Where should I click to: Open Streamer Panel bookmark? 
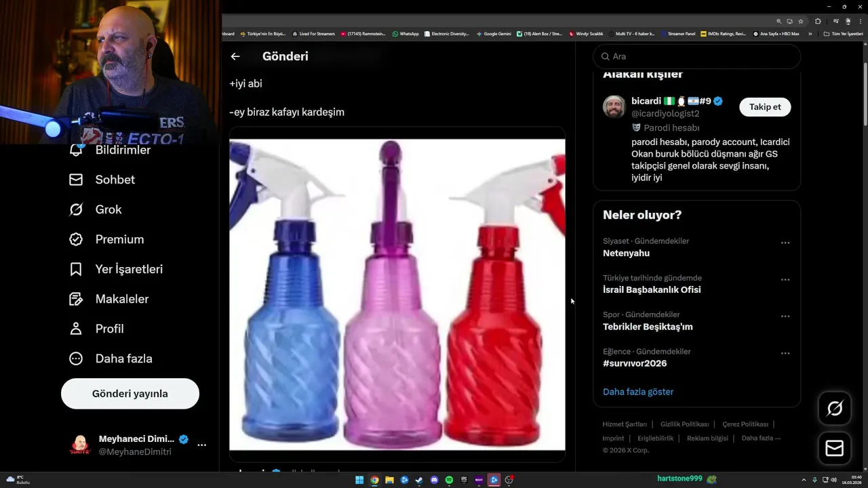pos(678,34)
